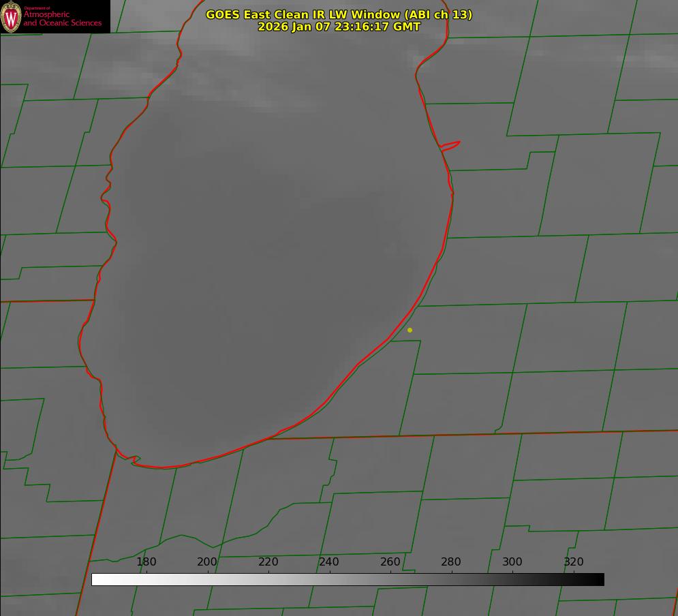Click the grayscale temperature color bar
Screen dimensions: 678x616
348,579
